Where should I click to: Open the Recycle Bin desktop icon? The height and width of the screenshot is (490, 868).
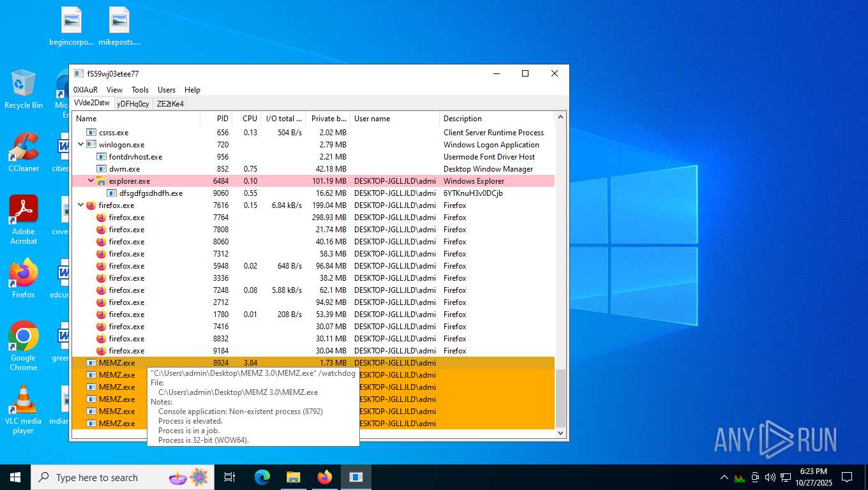click(24, 89)
